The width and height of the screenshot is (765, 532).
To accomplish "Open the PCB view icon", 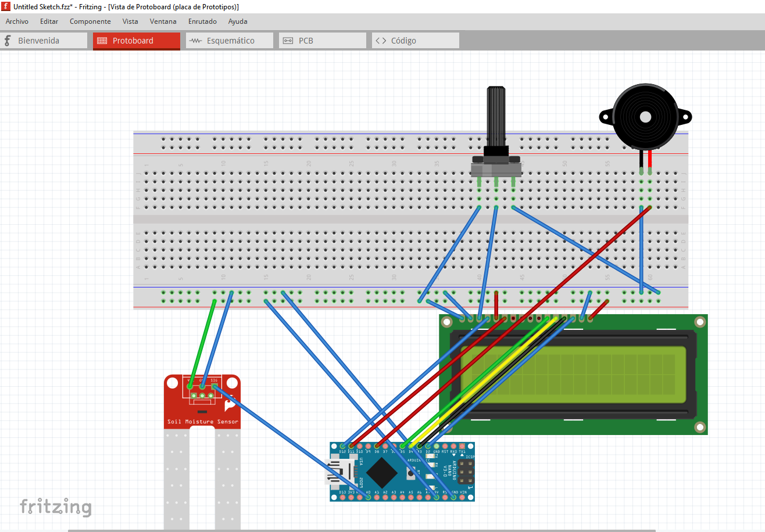I will pos(288,40).
